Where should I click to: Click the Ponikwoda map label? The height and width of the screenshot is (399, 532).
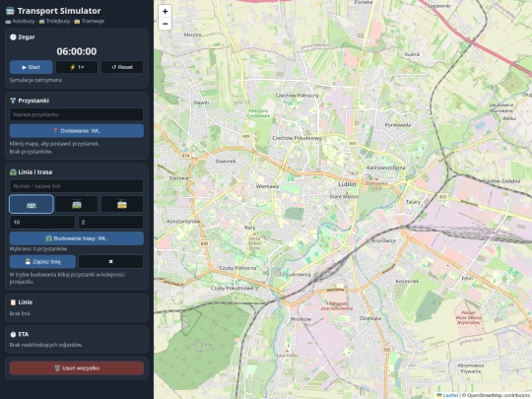[x=398, y=125]
